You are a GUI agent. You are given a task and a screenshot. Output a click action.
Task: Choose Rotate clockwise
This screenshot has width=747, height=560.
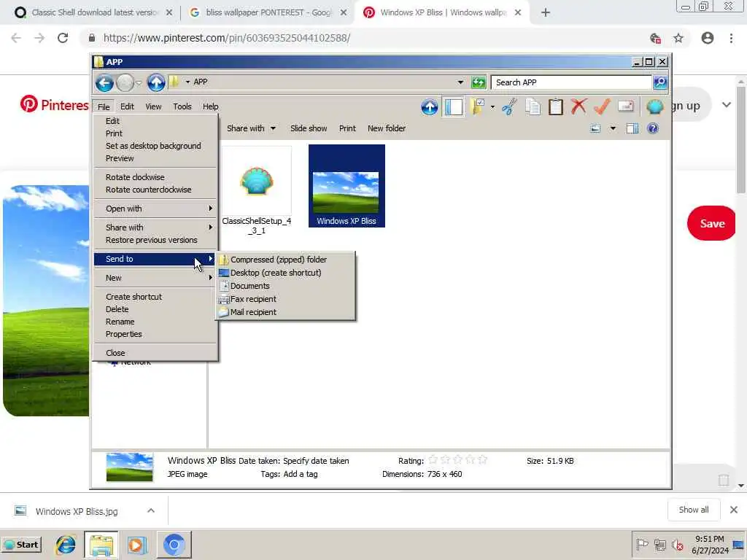[x=155, y=177]
